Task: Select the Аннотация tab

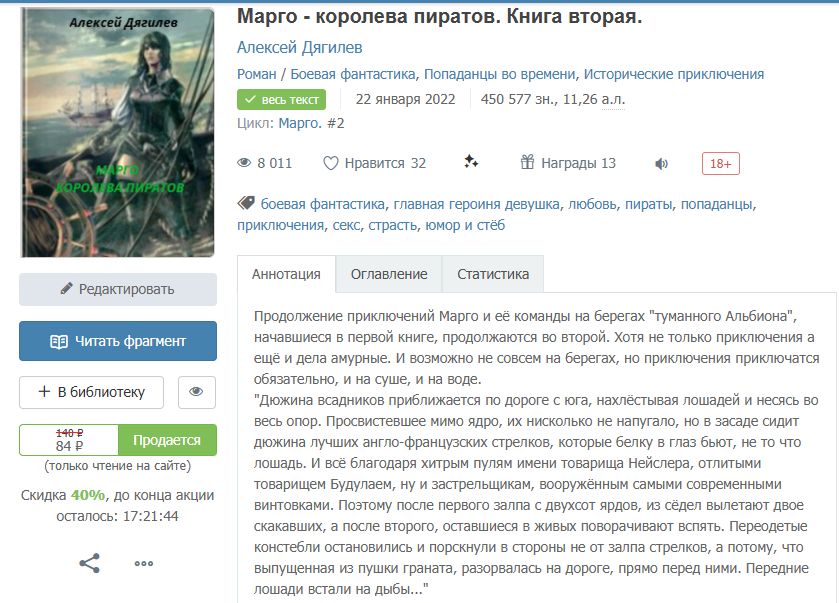Action: coord(286,274)
